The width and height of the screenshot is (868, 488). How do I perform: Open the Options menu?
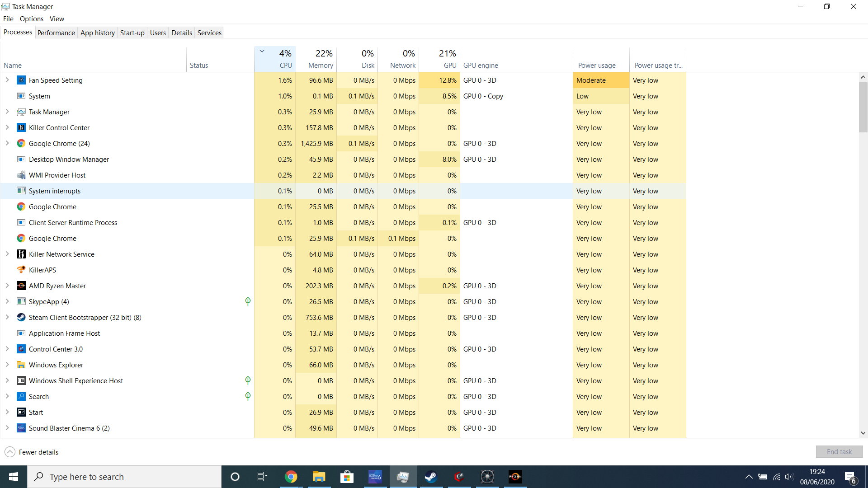(32, 19)
